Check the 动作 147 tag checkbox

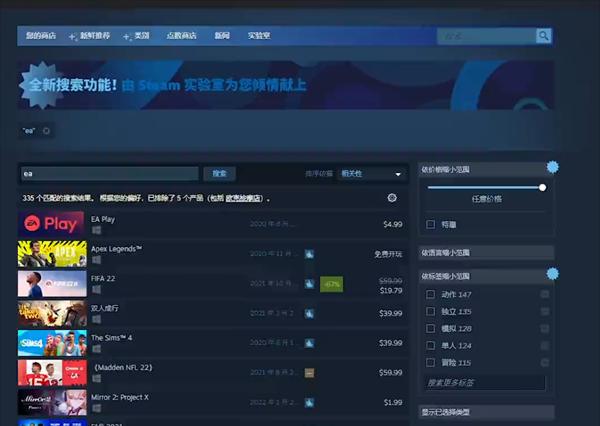point(430,294)
